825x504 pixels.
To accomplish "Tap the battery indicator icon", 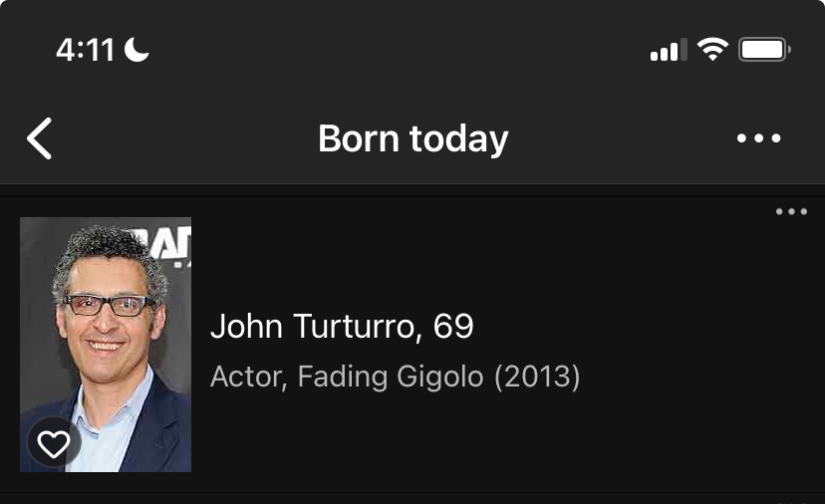I will pos(764,49).
